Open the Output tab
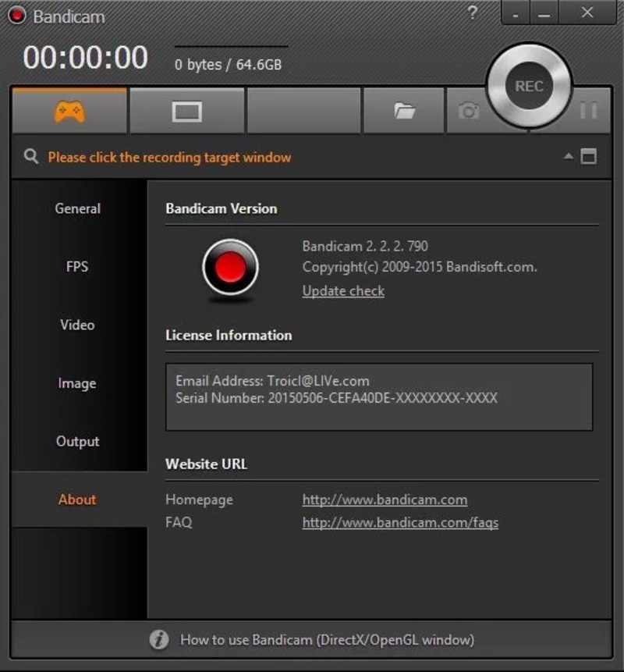Image resolution: width=624 pixels, height=672 pixels. point(77,442)
